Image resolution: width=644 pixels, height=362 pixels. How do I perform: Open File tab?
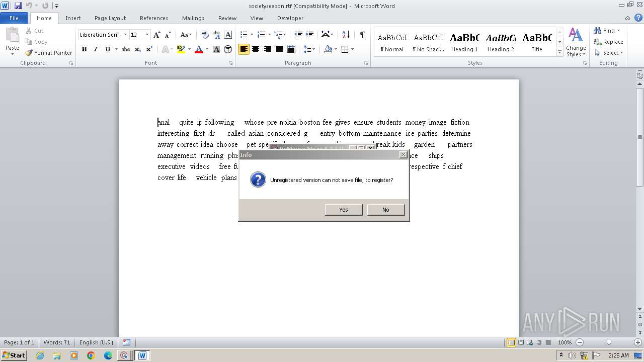14,18
